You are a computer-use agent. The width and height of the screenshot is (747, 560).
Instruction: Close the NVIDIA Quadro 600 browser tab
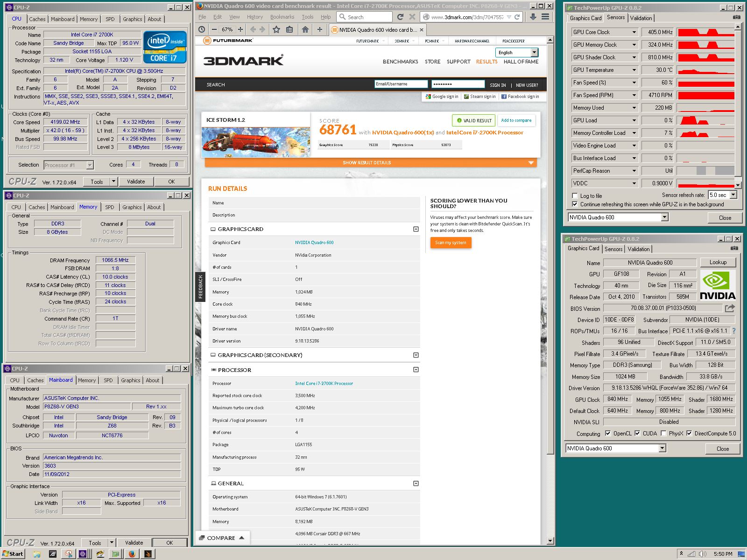[x=422, y=29]
